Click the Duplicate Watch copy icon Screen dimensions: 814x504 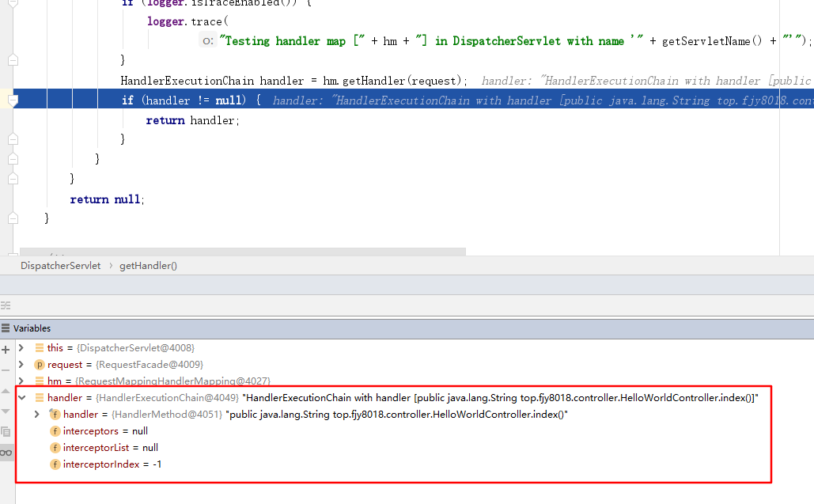pos(6,432)
